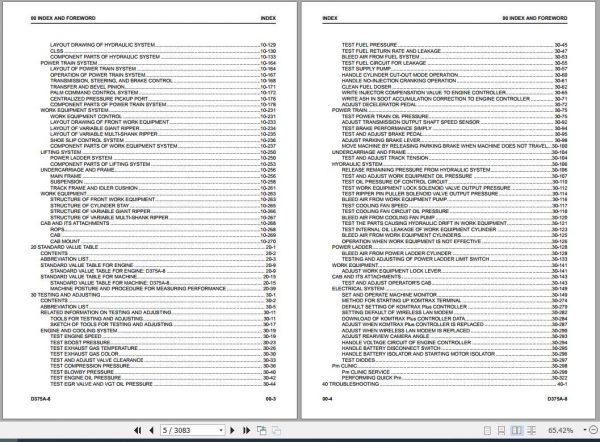This screenshot has width=600, height=442.
Task: Click index entry ADJUST REARVIEW CAMERA ANGLE
Action: point(385,336)
